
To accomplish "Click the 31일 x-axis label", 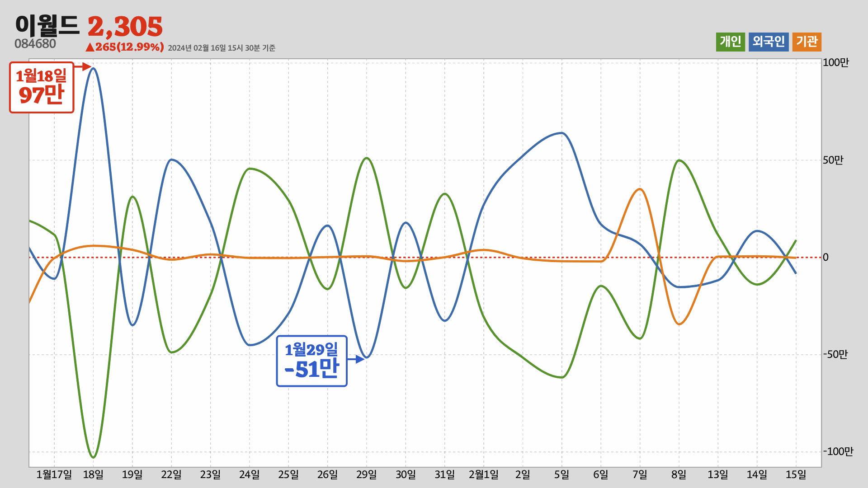I will [x=445, y=475].
